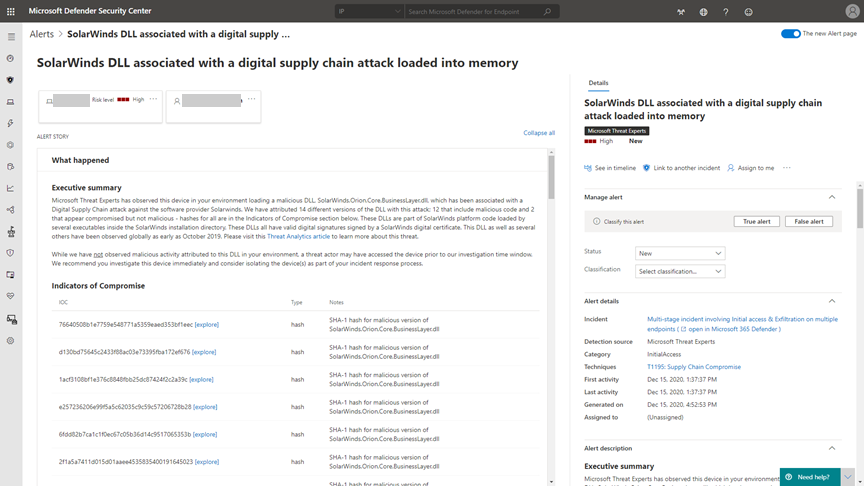Open Reports chart icon in sidebar

(11, 188)
